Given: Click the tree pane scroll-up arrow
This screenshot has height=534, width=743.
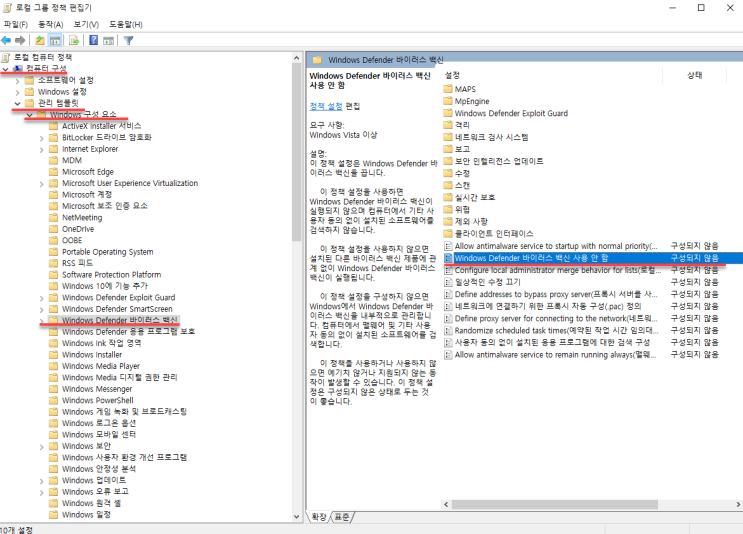Looking at the screenshot, I should pos(297,58).
